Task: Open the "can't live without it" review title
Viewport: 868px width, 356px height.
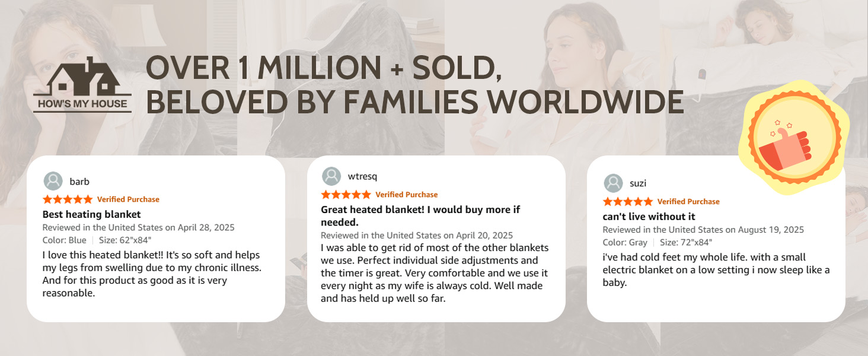Action: click(x=649, y=217)
